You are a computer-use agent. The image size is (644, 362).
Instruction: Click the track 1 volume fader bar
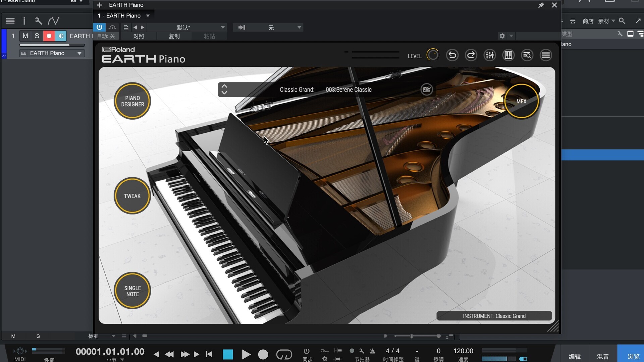click(x=52, y=45)
